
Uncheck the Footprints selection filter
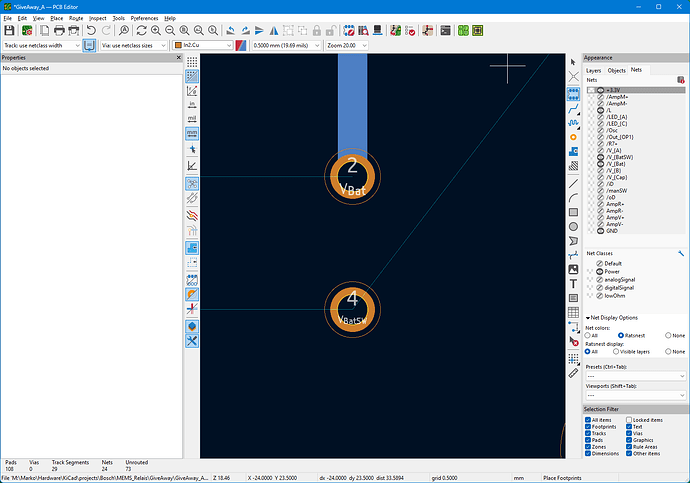[588, 427]
